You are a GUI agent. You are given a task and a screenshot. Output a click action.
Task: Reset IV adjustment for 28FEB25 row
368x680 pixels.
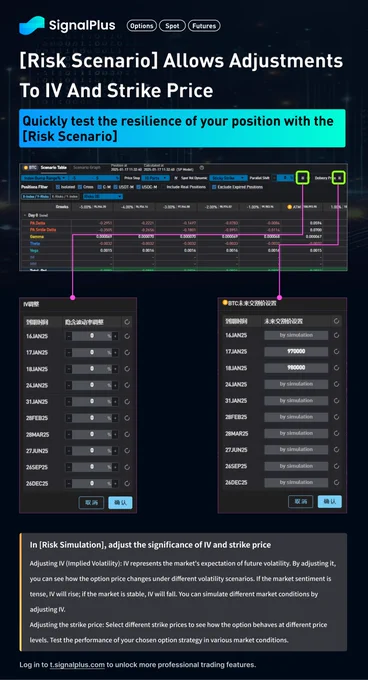[x=127, y=418]
